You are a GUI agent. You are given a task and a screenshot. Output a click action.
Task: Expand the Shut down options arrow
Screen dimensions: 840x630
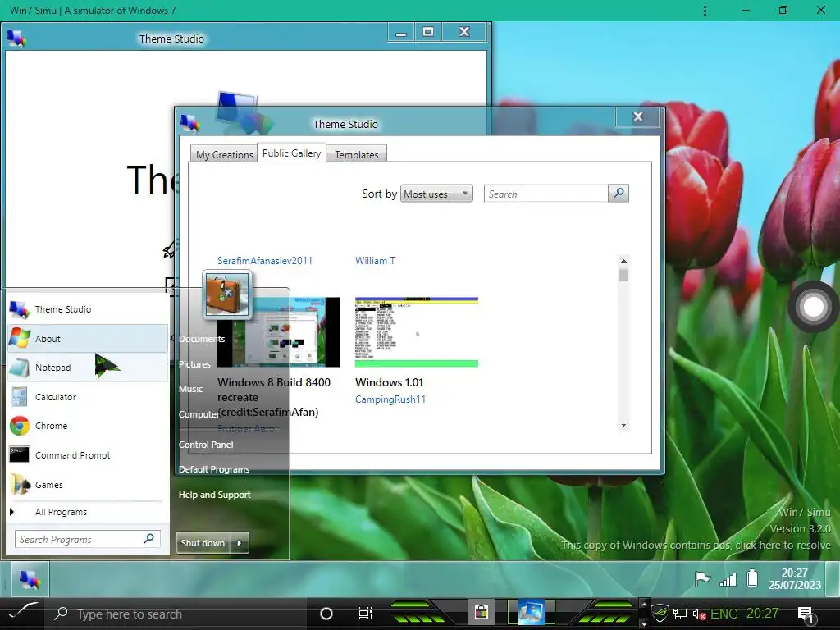coord(240,543)
